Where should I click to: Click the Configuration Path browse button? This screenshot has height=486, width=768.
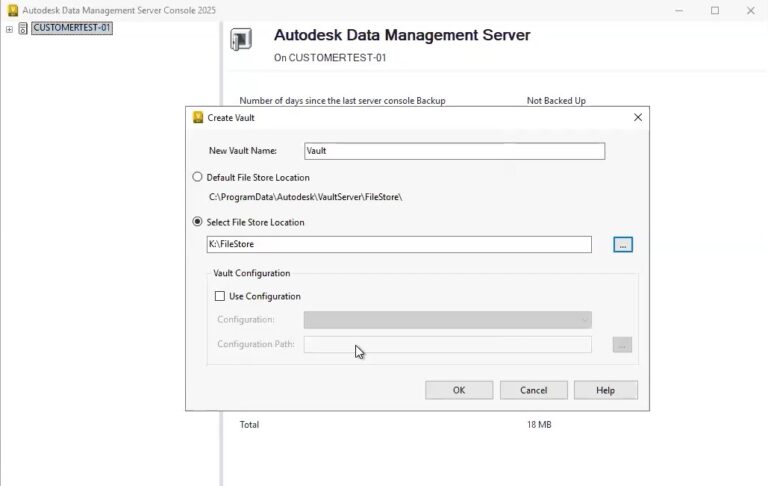click(x=622, y=344)
